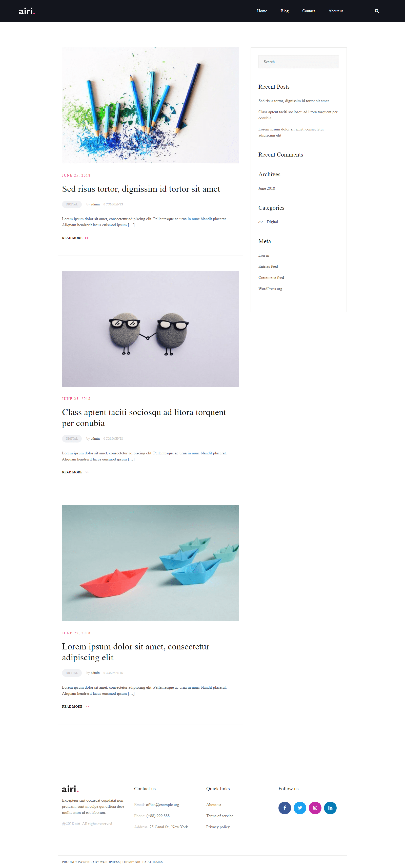Open the About us header menu
Screen dimensions: 405x868
click(336, 11)
